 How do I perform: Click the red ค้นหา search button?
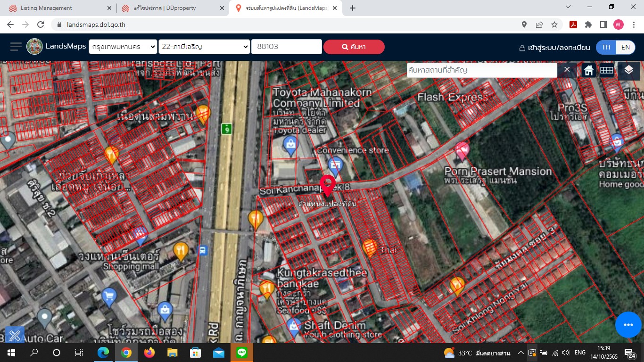(354, 47)
